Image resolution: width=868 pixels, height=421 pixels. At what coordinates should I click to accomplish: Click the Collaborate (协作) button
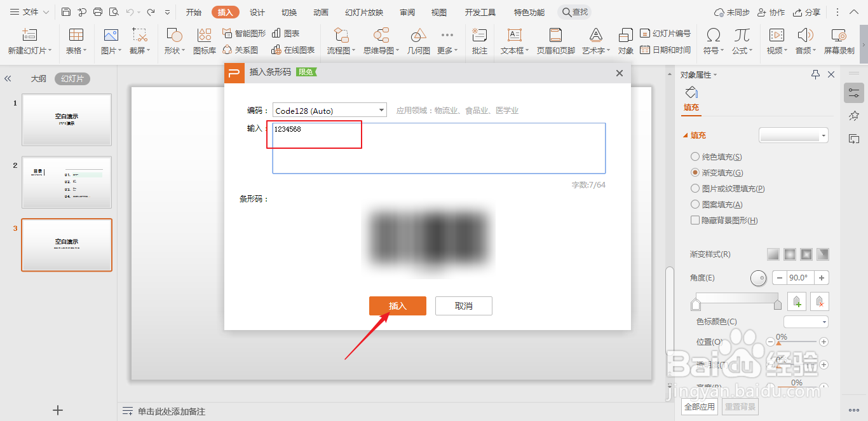pos(770,12)
